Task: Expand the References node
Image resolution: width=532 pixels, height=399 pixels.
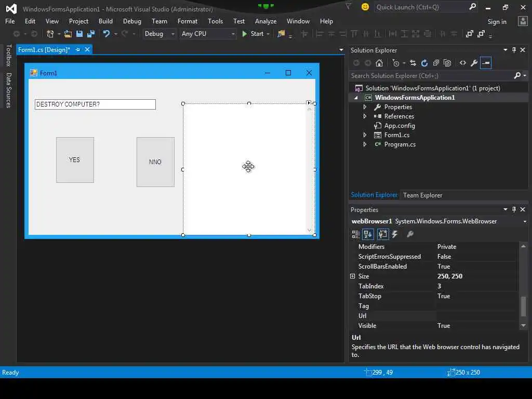Action: 365,116
